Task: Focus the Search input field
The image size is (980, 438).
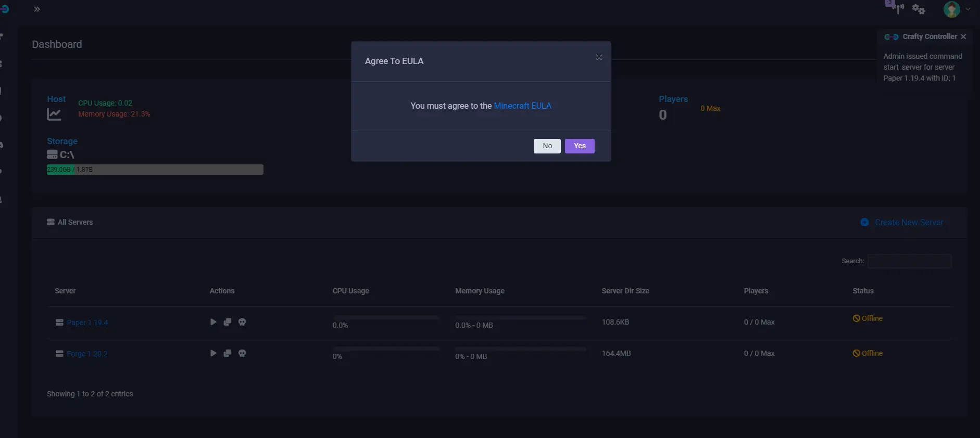Action: coord(910,261)
